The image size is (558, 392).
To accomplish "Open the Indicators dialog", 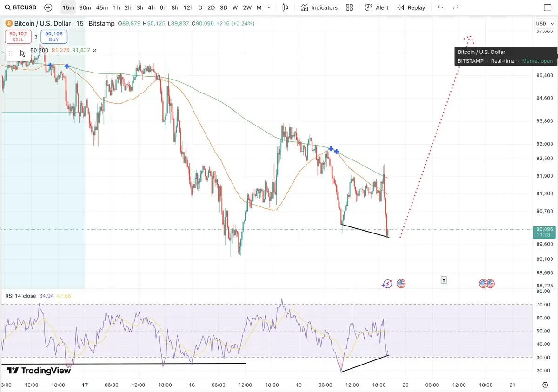I will [x=319, y=7].
